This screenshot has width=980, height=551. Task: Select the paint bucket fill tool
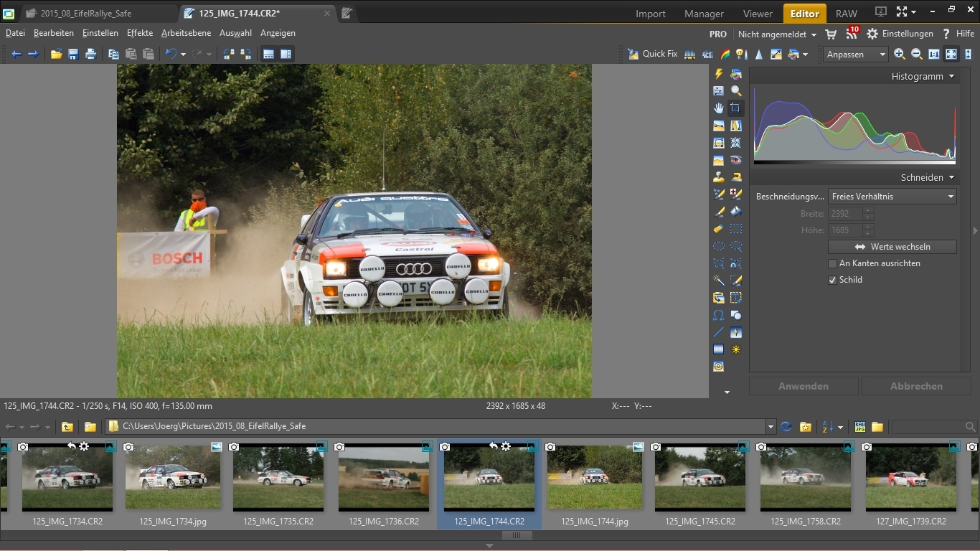(736, 212)
